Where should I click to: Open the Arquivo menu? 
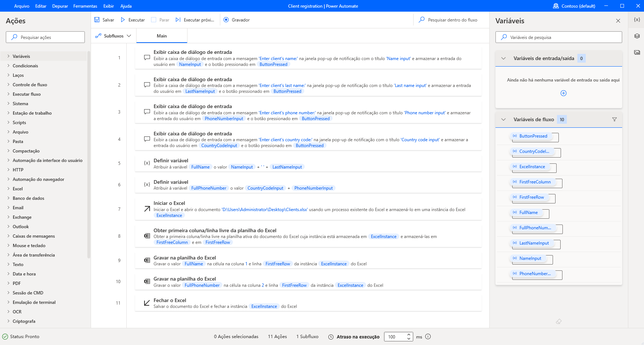coord(22,6)
